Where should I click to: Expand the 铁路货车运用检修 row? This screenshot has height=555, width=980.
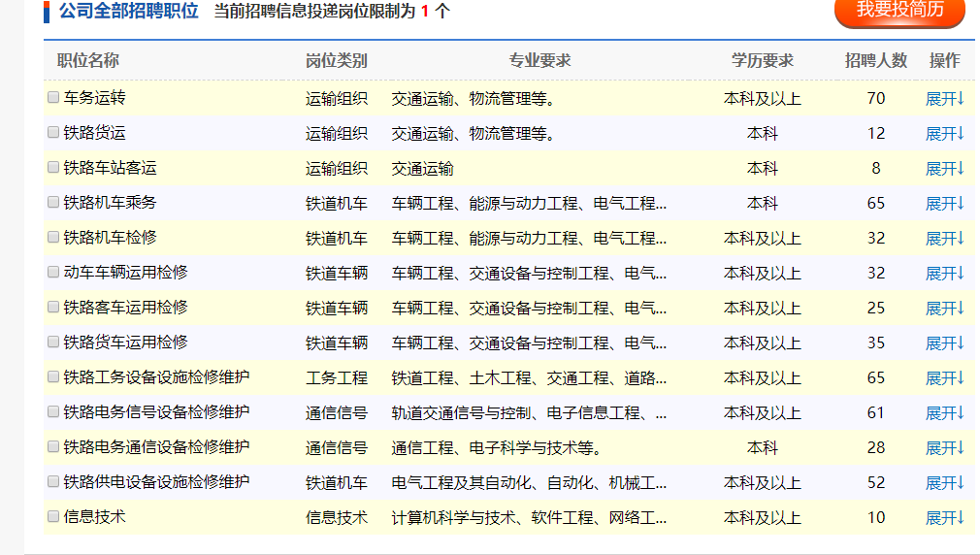tap(944, 343)
